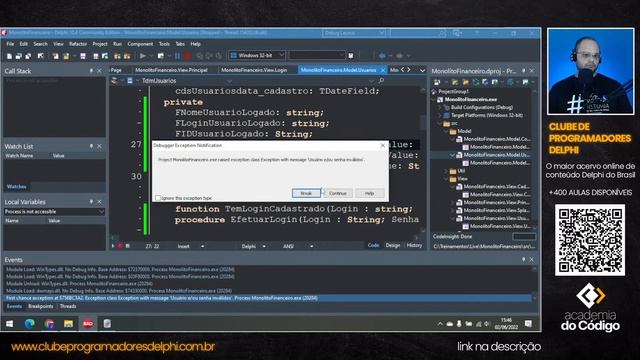
Task: Collapse the Model folder in Projects tree
Action: [447, 131]
